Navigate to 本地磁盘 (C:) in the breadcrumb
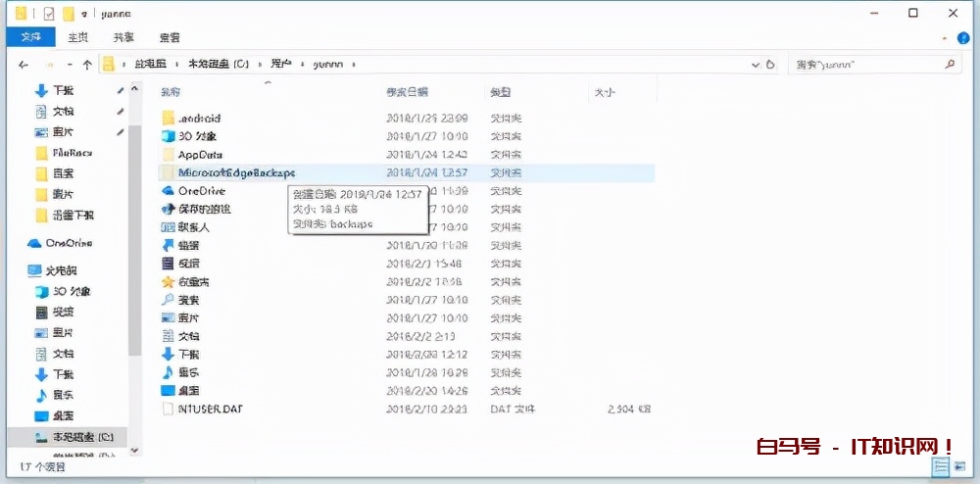Image resolution: width=980 pixels, height=484 pixels. (x=219, y=65)
